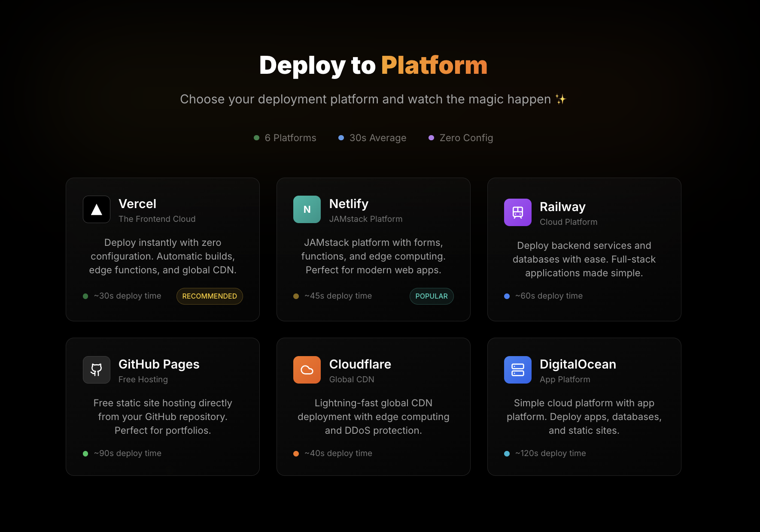Click the sparkles emoji after the subtitle
This screenshot has width=760, height=532.
(x=561, y=99)
